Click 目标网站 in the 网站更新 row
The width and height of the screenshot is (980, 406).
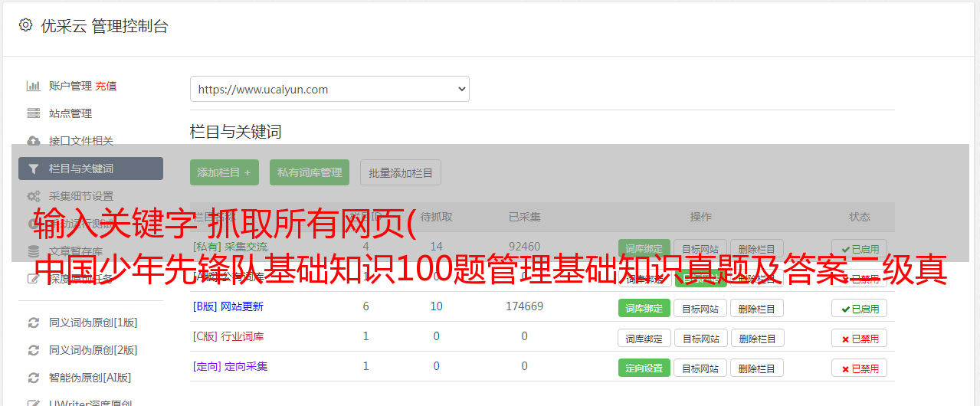tap(700, 308)
